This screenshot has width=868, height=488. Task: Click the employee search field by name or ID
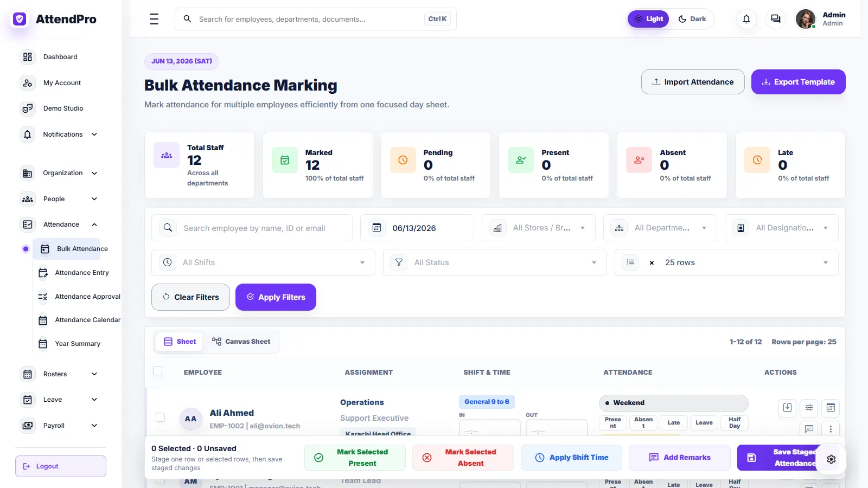pyautogui.click(x=252, y=228)
